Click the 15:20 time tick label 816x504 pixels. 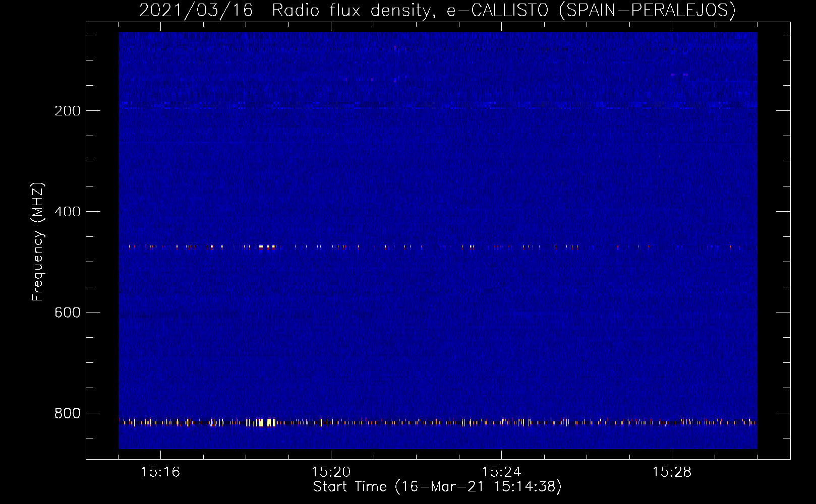click(x=331, y=472)
